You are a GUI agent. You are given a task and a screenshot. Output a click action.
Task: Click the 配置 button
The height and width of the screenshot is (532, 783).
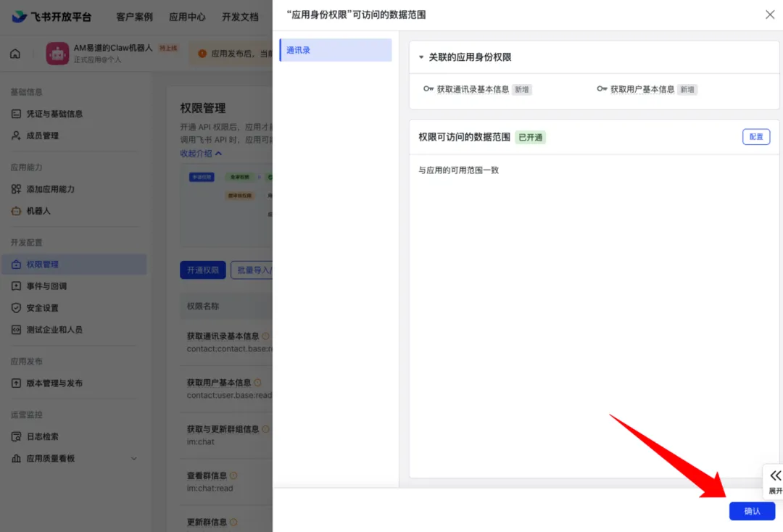pos(755,136)
